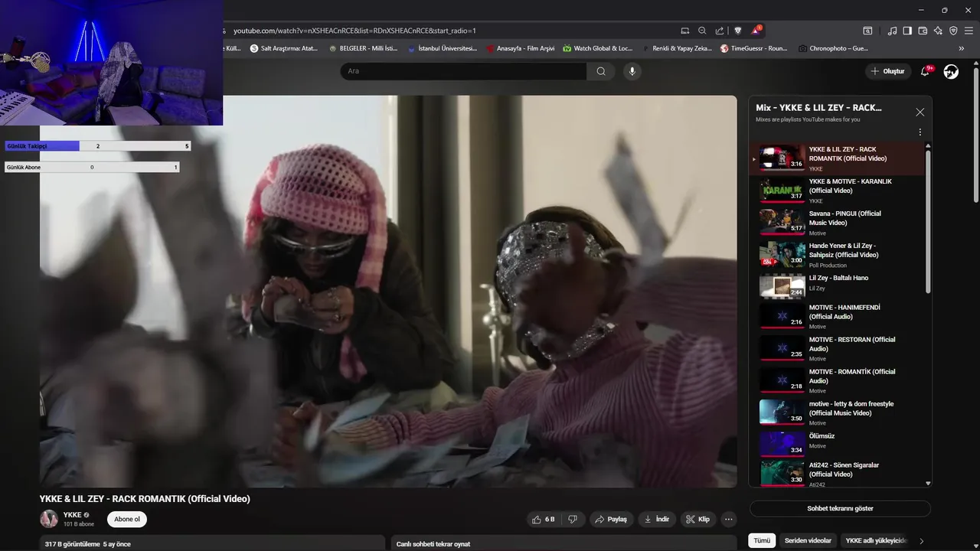Click the share page icon in address bar
The width and height of the screenshot is (980, 551).
(720, 31)
